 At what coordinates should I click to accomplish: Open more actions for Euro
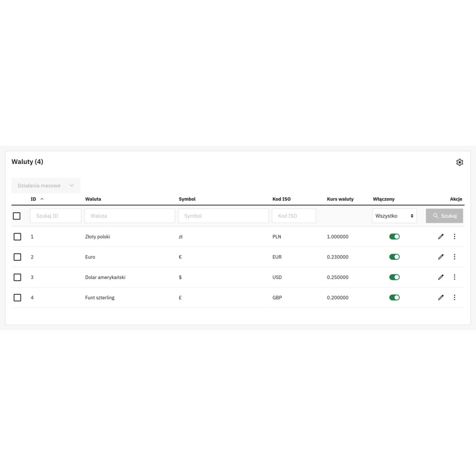point(455,257)
